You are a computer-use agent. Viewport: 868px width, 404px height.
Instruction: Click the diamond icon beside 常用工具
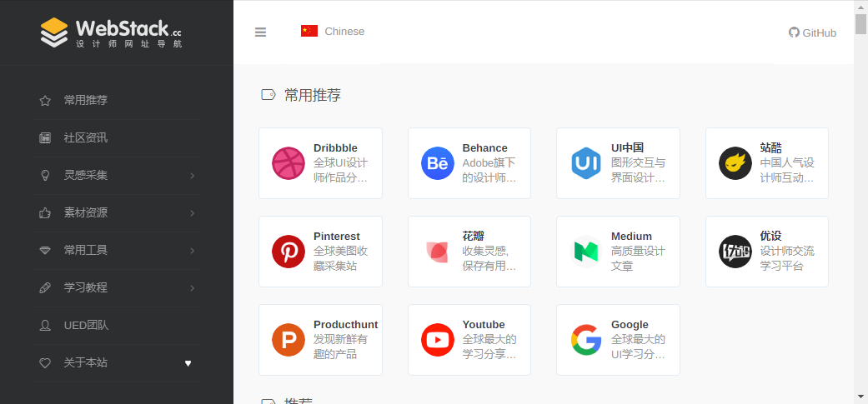45,251
